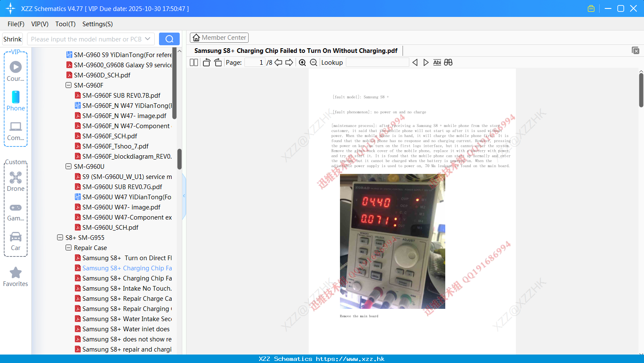Zoom in on the PDF
The width and height of the screenshot is (644, 363).
(302, 62)
